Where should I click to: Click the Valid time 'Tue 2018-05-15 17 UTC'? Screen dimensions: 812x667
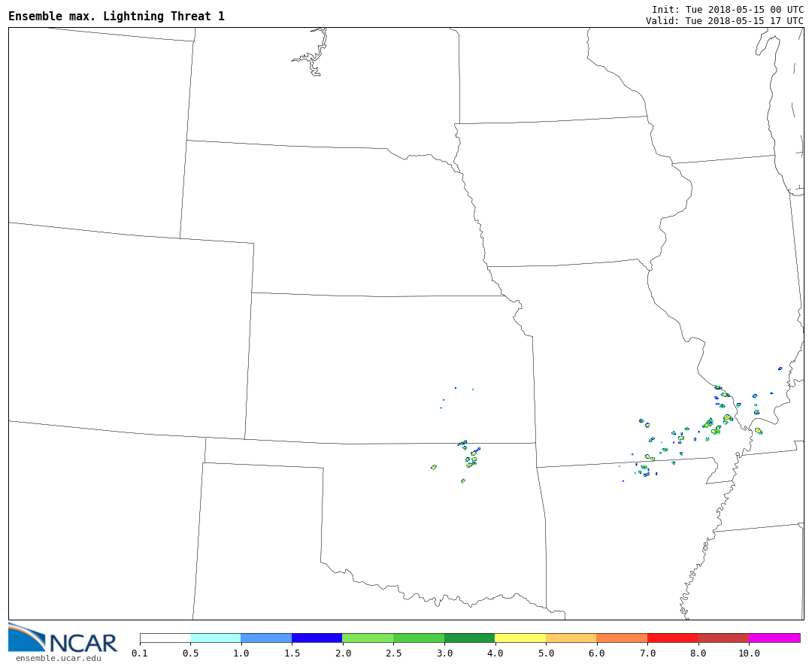744,21
